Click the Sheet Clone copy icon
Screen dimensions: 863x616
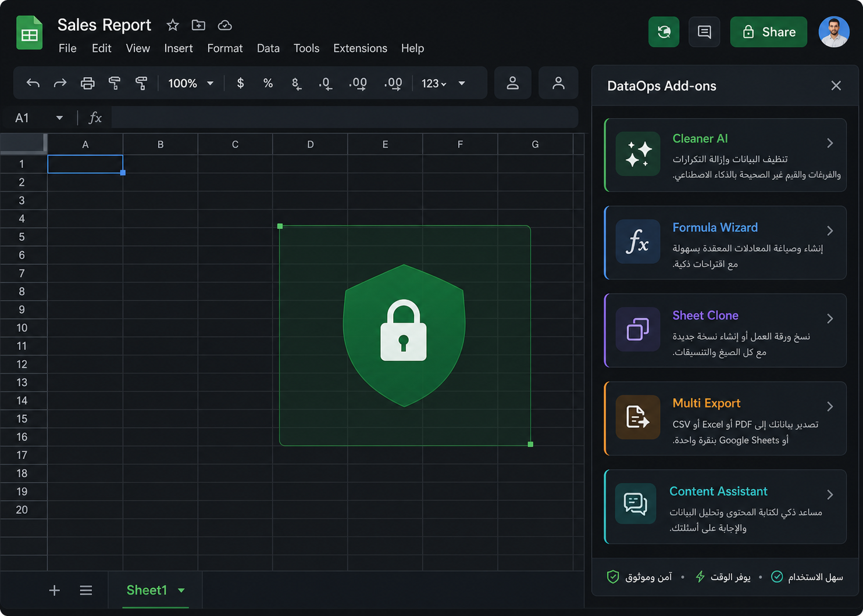638,330
